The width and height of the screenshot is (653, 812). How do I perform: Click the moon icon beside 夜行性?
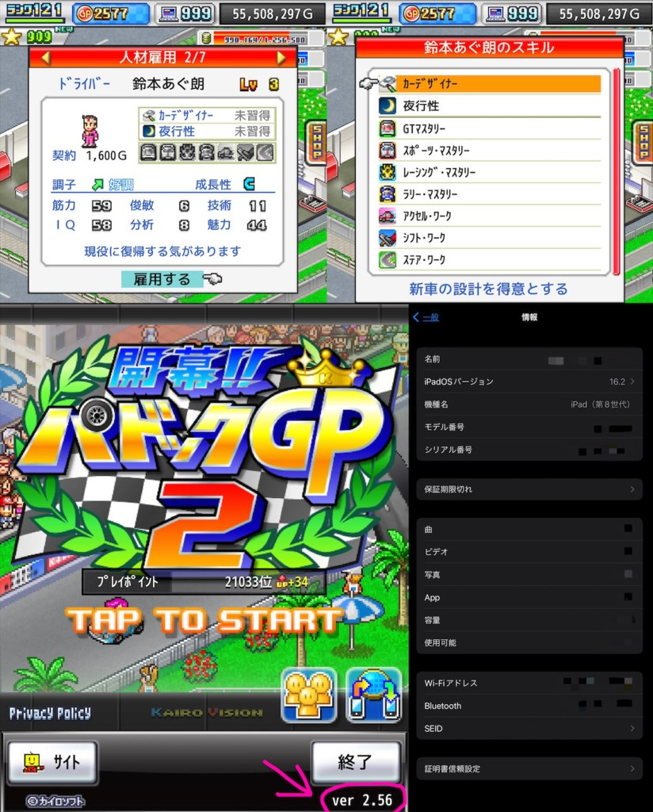click(388, 105)
